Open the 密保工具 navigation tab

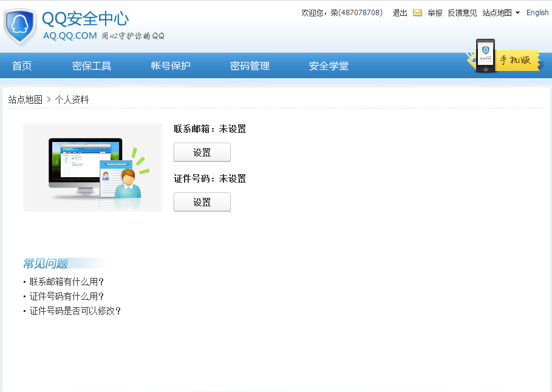point(92,66)
